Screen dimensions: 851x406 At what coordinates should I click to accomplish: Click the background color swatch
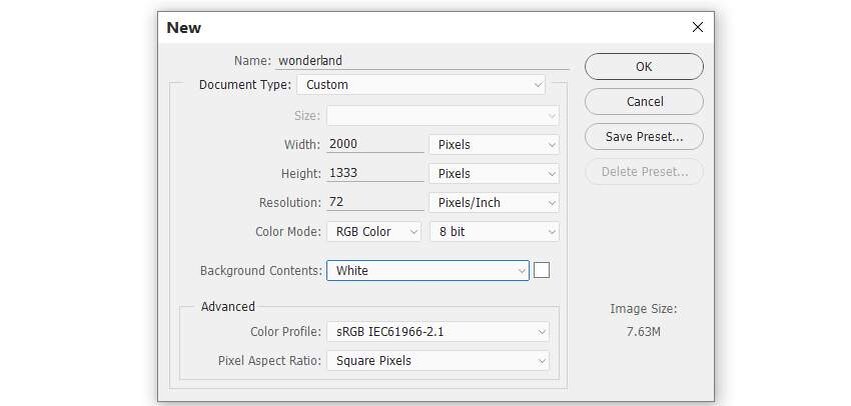[542, 270]
